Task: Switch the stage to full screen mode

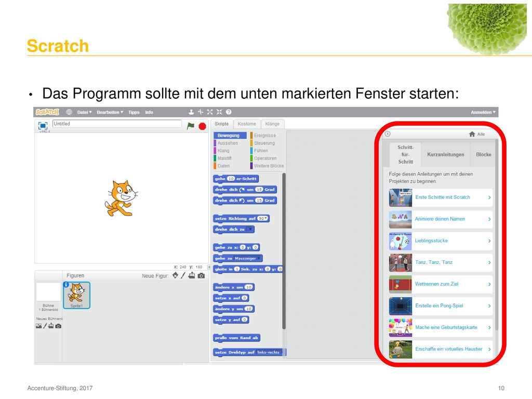Action: pos(43,126)
